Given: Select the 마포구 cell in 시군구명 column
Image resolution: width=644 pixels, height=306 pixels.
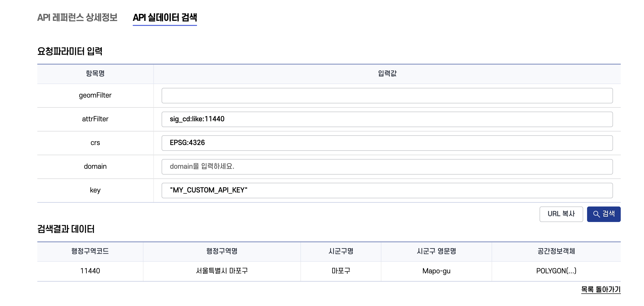Looking at the screenshot, I should pos(341,271).
